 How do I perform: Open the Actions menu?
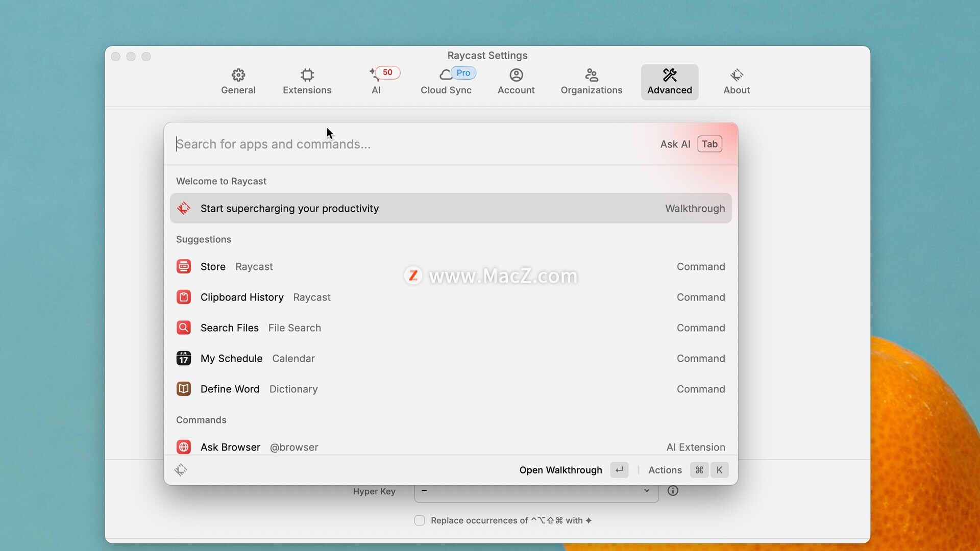tap(665, 470)
